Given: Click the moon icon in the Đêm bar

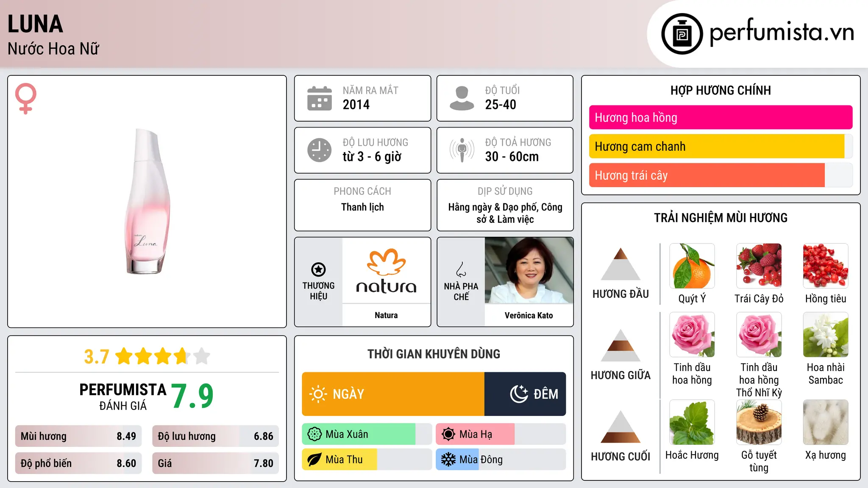Looking at the screenshot, I should (519, 394).
